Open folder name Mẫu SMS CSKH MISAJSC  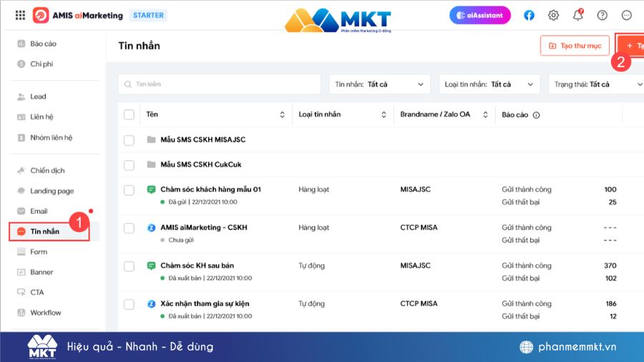click(x=203, y=140)
